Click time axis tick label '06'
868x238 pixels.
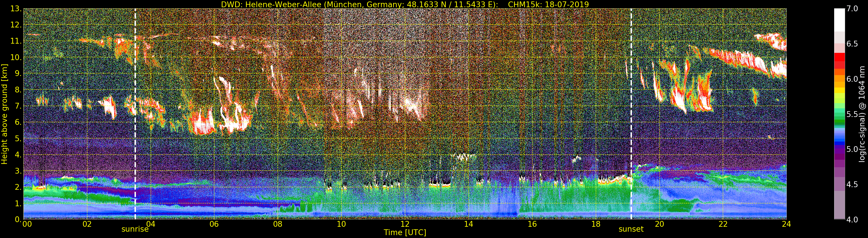click(214, 224)
